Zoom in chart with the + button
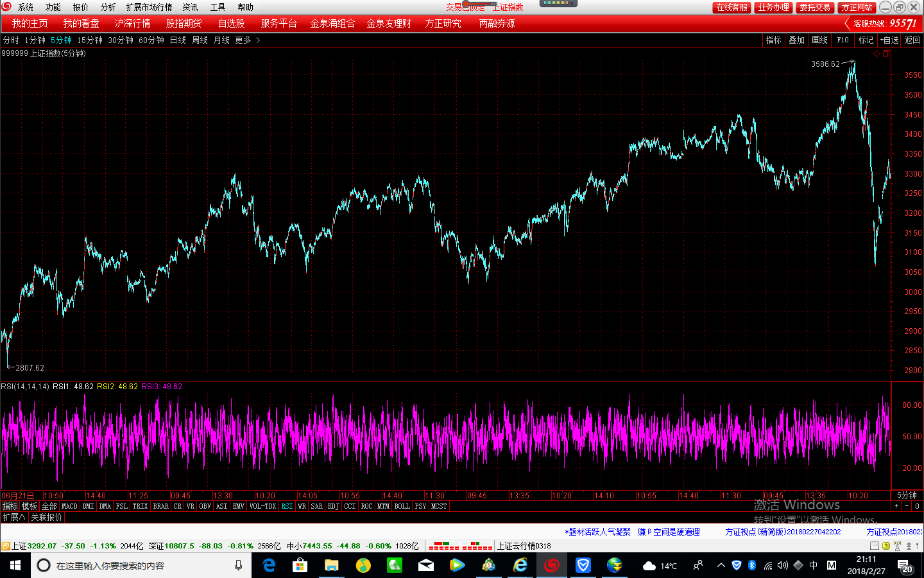 click(896, 506)
